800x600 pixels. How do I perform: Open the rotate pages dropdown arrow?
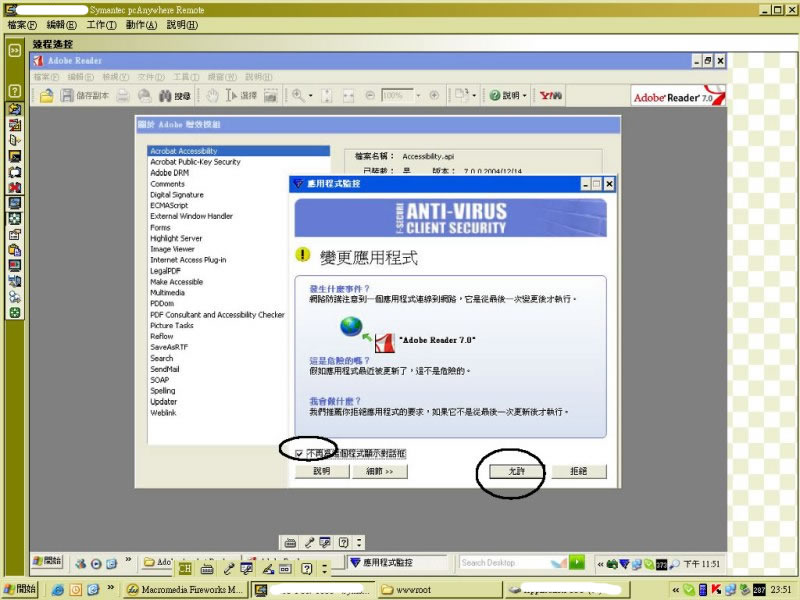[474, 95]
